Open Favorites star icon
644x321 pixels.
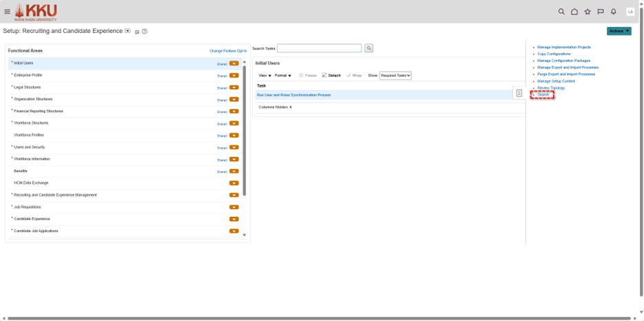click(588, 12)
